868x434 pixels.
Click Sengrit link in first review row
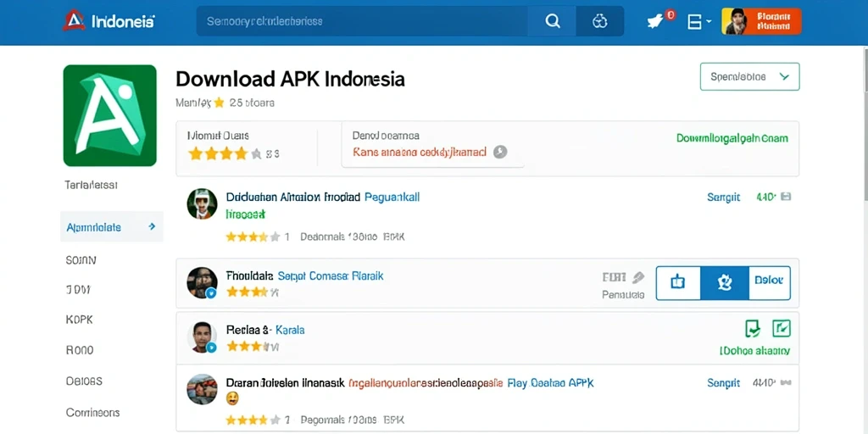724,197
